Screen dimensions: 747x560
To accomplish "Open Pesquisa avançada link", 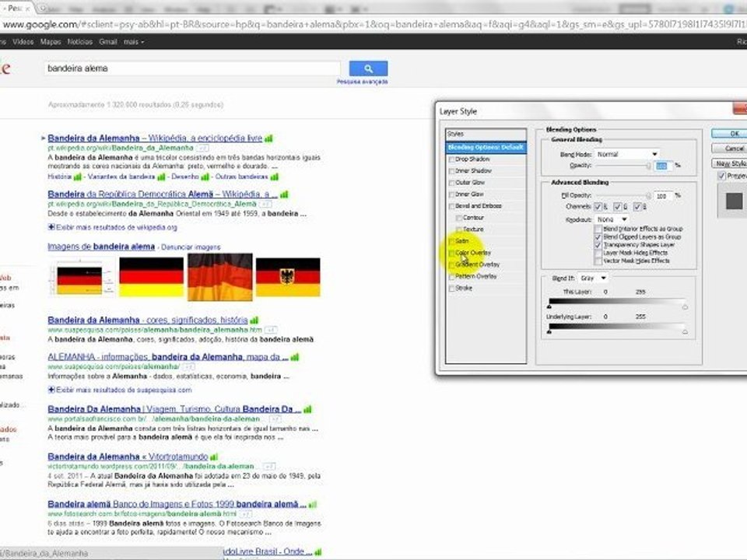I will pos(362,82).
